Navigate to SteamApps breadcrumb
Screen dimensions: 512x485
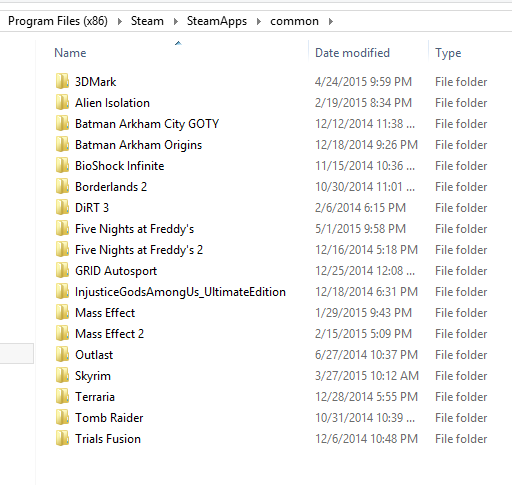[217, 21]
